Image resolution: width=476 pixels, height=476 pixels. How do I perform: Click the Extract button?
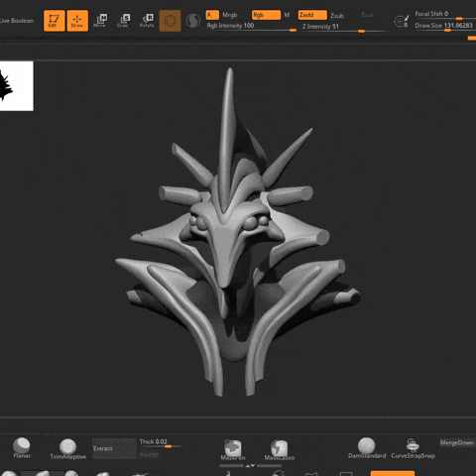[114, 448]
